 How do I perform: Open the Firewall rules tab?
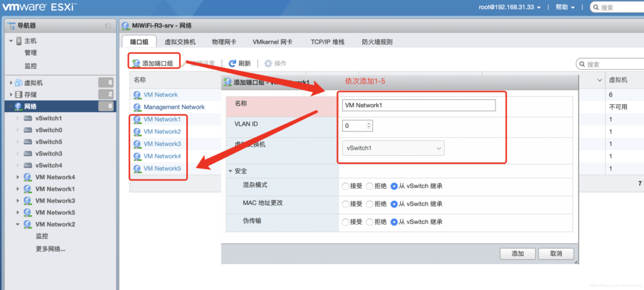(x=377, y=42)
